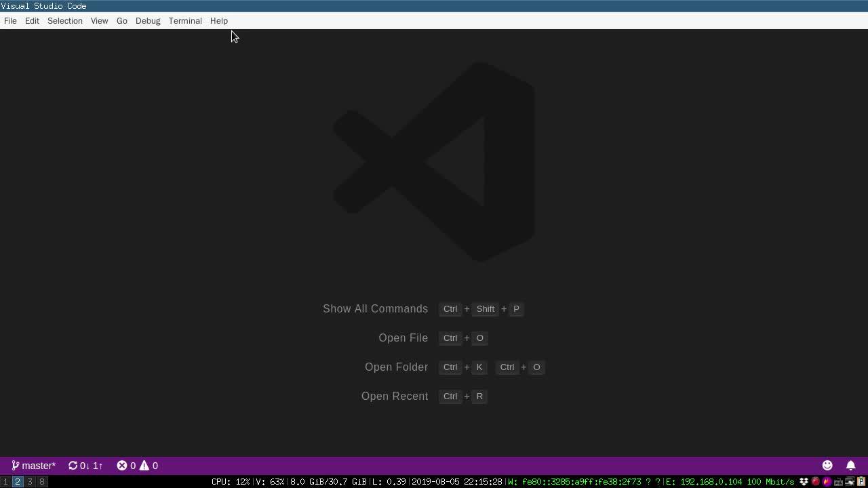Click the 'R' key hint for Open Recent
Viewport: 868px width, 488px height.
pyautogui.click(x=479, y=396)
